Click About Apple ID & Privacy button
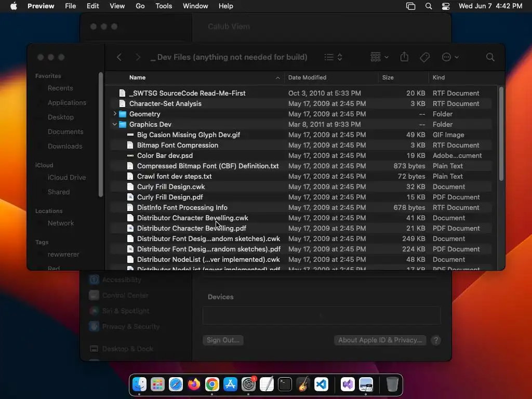 tap(380, 340)
